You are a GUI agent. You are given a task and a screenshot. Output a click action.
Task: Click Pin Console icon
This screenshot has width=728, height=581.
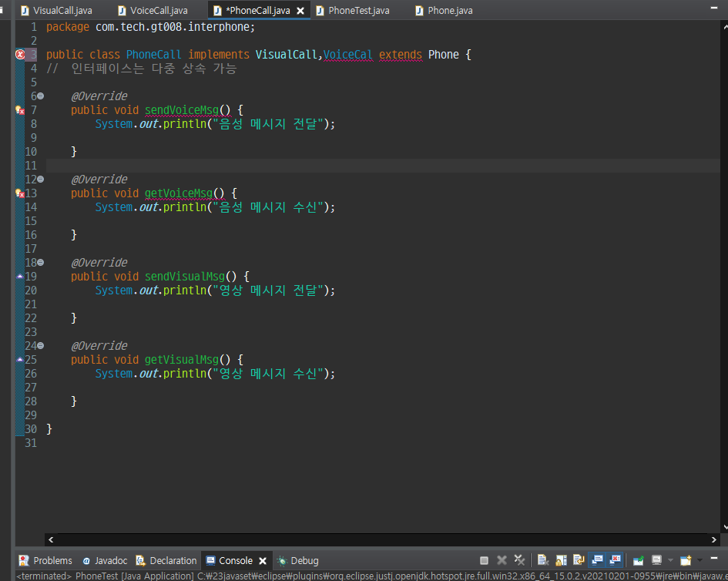pyautogui.click(x=639, y=560)
